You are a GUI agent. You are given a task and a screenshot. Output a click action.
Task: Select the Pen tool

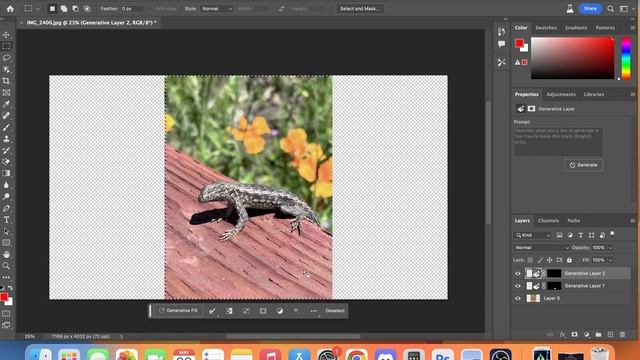(6, 208)
